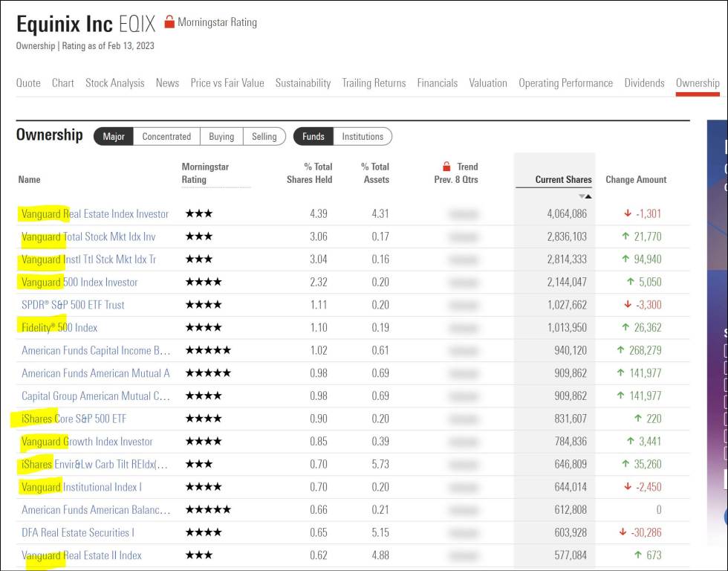Click the Equinix Inc page title
This screenshot has height=571, width=728.
coord(65,24)
